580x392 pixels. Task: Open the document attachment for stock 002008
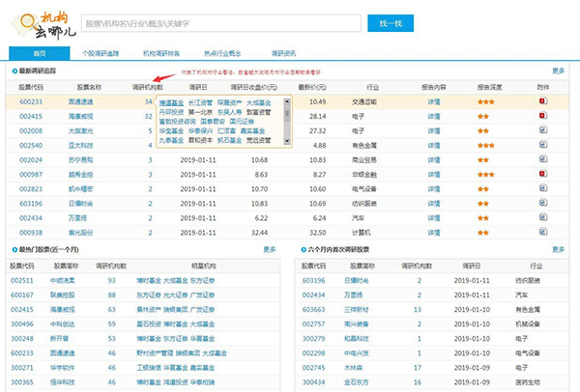tap(542, 130)
